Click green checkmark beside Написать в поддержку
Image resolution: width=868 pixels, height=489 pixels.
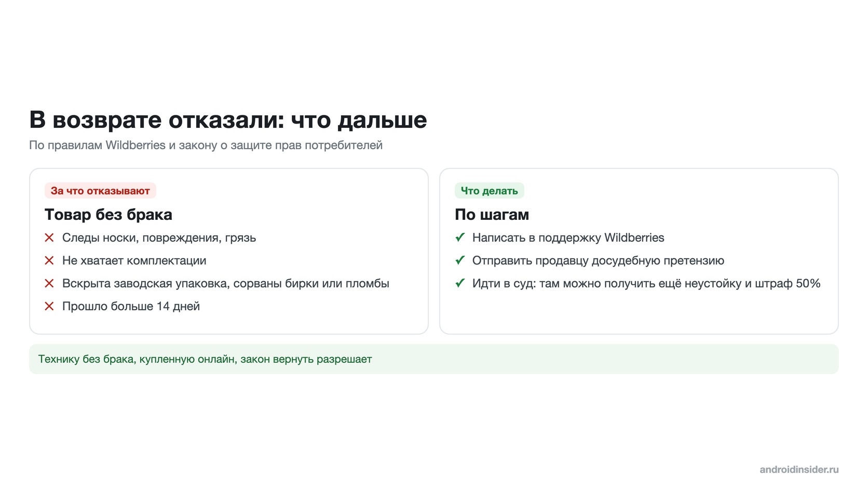(460, 237)
